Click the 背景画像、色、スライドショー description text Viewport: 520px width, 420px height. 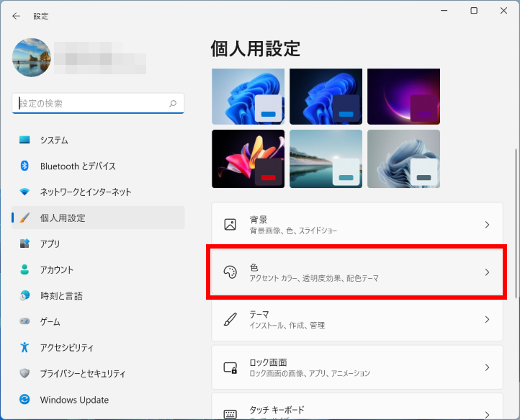[x=293, y=231]
